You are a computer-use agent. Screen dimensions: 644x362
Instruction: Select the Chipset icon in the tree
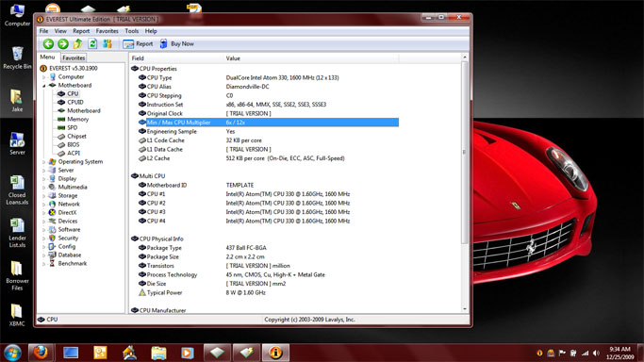(61, 137)
